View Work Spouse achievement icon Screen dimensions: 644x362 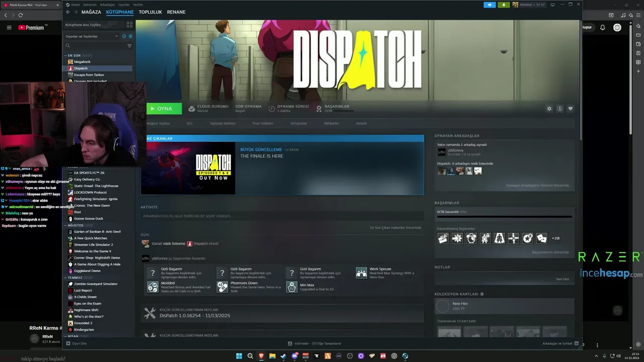click(361, 273)
